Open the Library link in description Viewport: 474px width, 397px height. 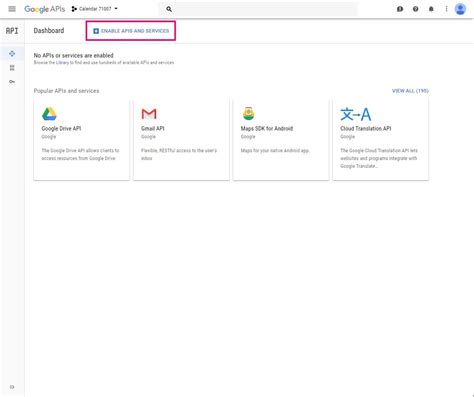pos(62,63)
